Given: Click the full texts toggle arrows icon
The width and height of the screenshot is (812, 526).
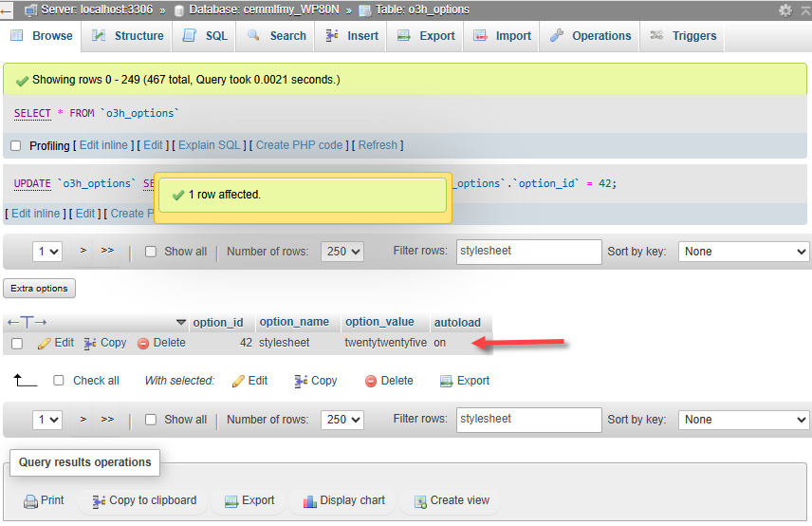Looking at the screenshot, I should pyautogui.click(x=27, y=322).
